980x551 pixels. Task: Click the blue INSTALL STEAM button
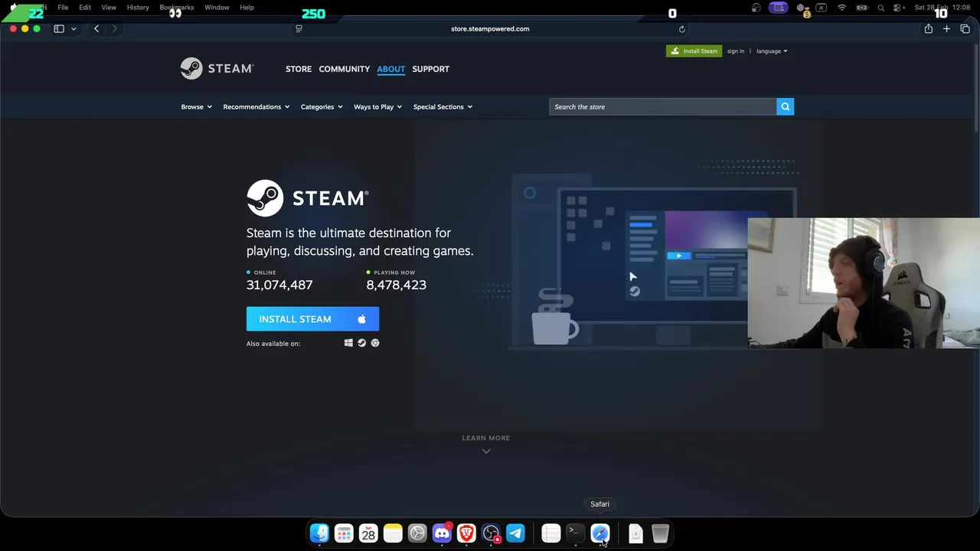point(312,319)
